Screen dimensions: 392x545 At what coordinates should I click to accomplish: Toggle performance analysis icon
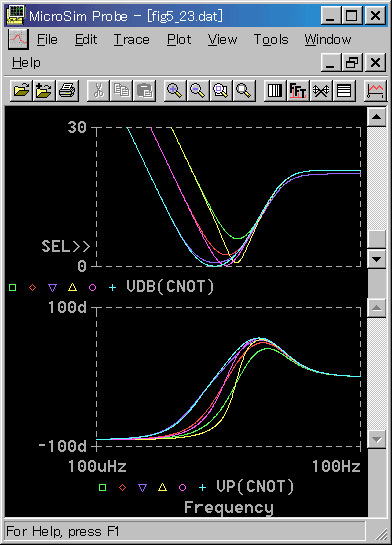[321, 91]
